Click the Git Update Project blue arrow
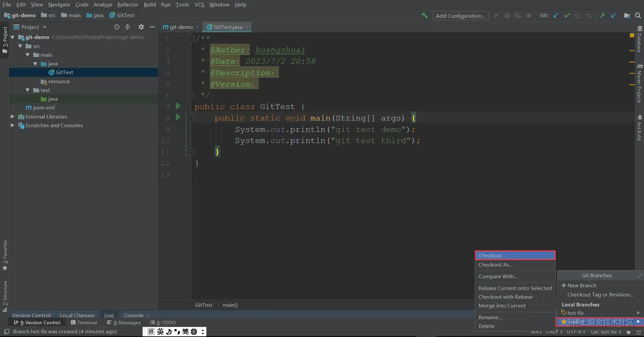This screenshot has height=337, width=644. tap(555, 15)
